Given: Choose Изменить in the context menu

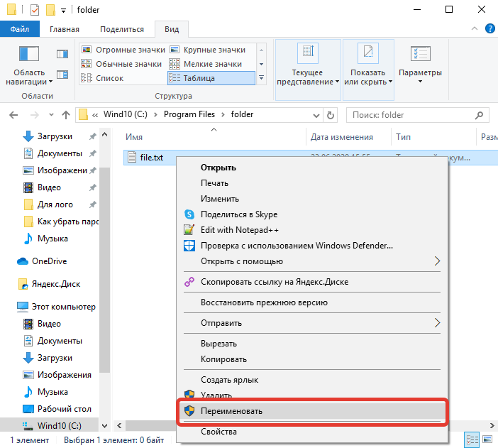Looking at the screenshot, I should coord(312,199).
